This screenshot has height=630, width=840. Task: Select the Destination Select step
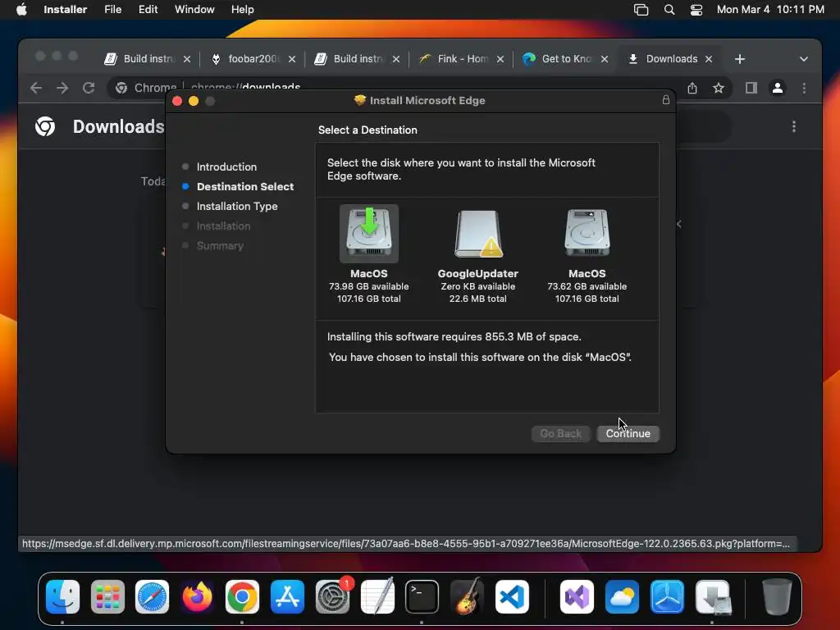click(x=244, y=186)
